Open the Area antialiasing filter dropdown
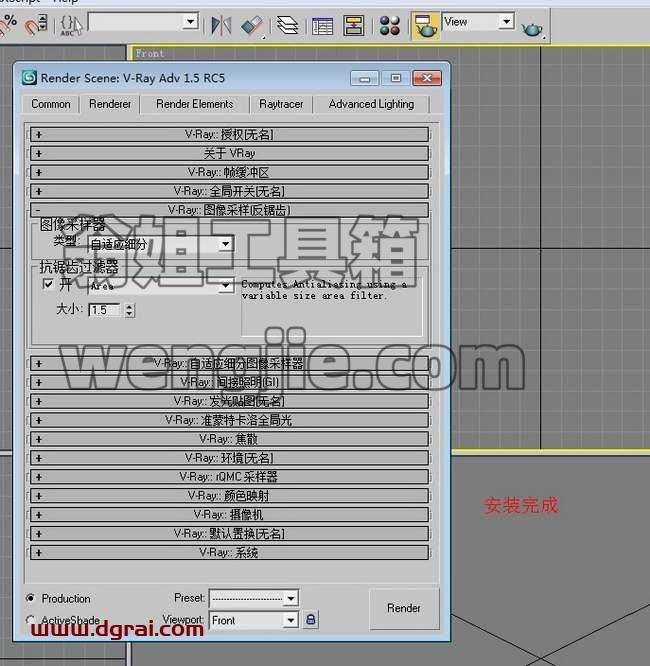This screenshot has height=666, width=650. point(161,286)
